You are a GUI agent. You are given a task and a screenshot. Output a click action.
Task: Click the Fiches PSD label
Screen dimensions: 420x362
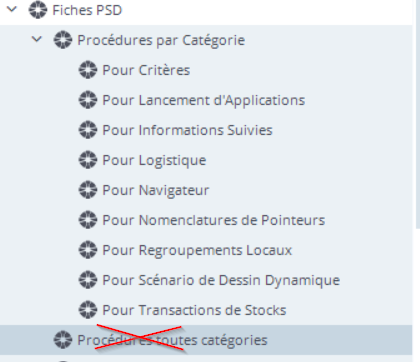87,10
